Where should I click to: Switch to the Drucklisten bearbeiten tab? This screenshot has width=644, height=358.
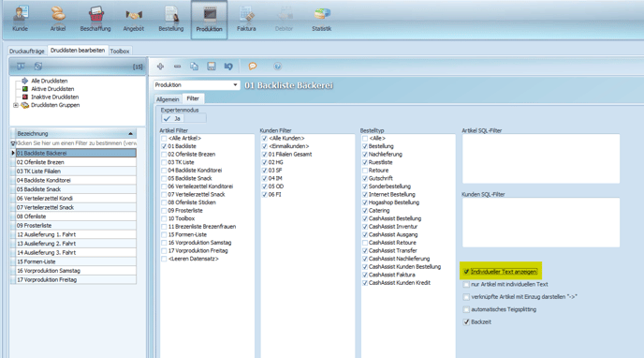[78, 51]
